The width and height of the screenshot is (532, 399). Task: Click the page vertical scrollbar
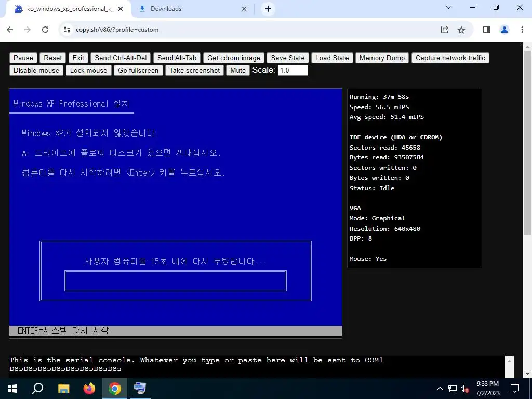[528, 142]
